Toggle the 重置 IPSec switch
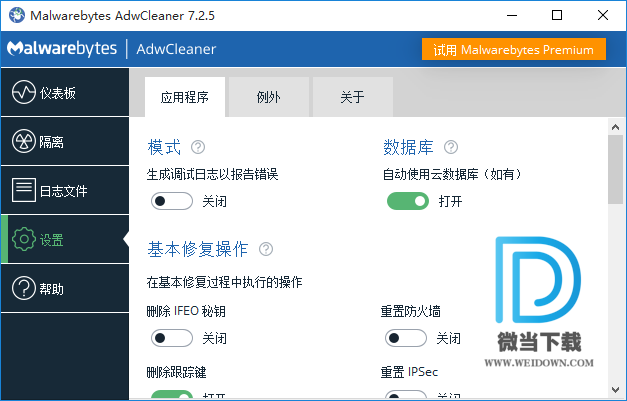627x401 pixels. point(406,395)
